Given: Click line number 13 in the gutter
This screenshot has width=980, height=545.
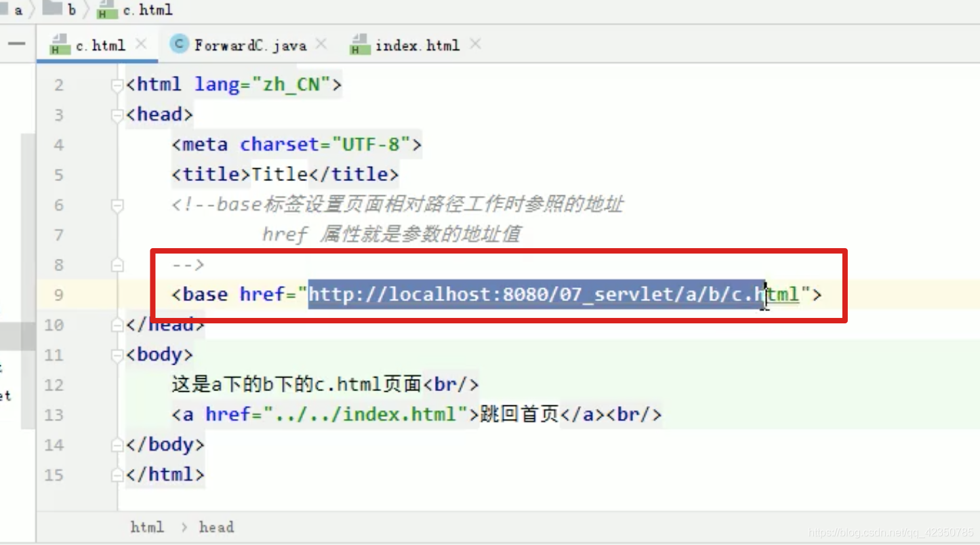Looking at the screenshot, I should click(54, 415).
